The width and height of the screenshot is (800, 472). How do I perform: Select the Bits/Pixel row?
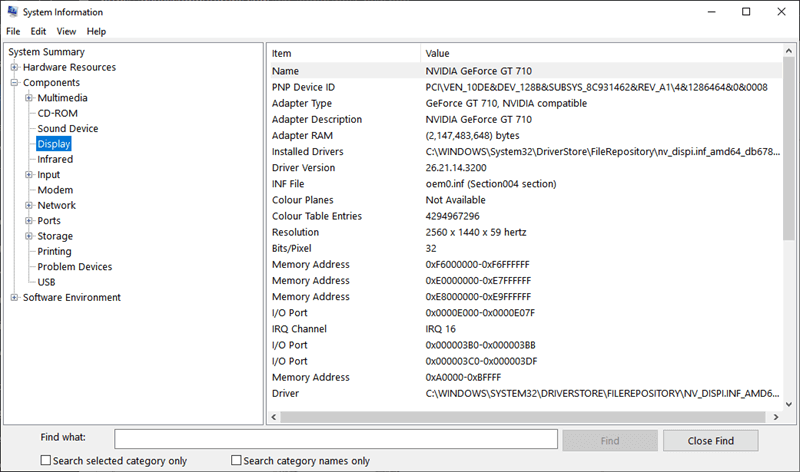click(x=524, y=249)
